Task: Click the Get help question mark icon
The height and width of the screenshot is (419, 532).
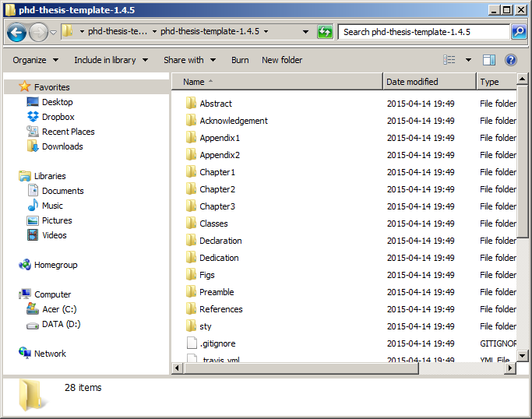Action: (511, 60)
